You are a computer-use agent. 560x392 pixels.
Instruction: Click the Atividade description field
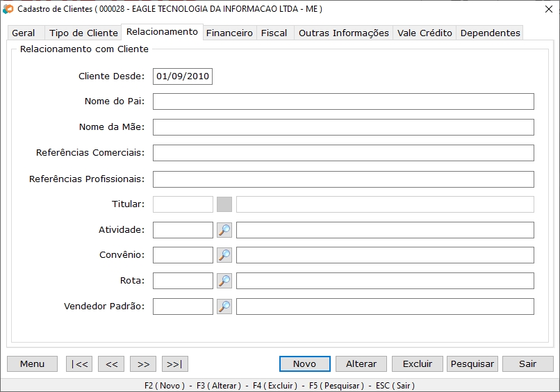tap(385, 230)
